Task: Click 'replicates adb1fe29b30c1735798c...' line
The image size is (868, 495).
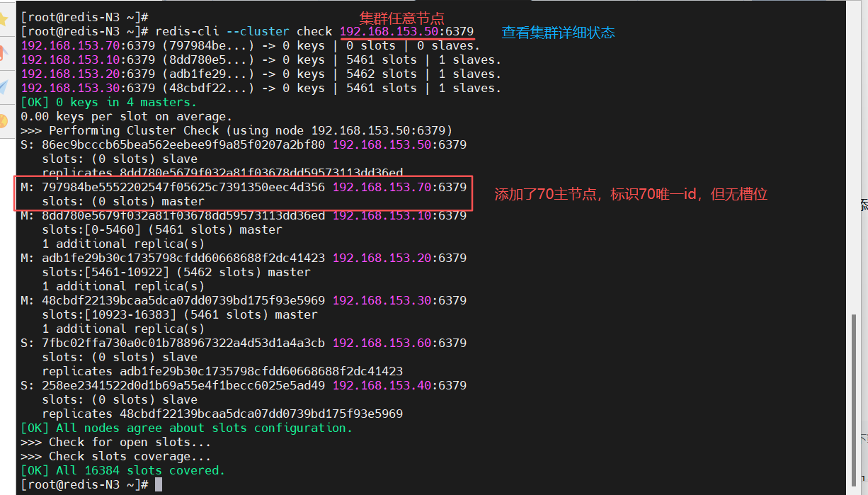Action: tap(222, 371)
